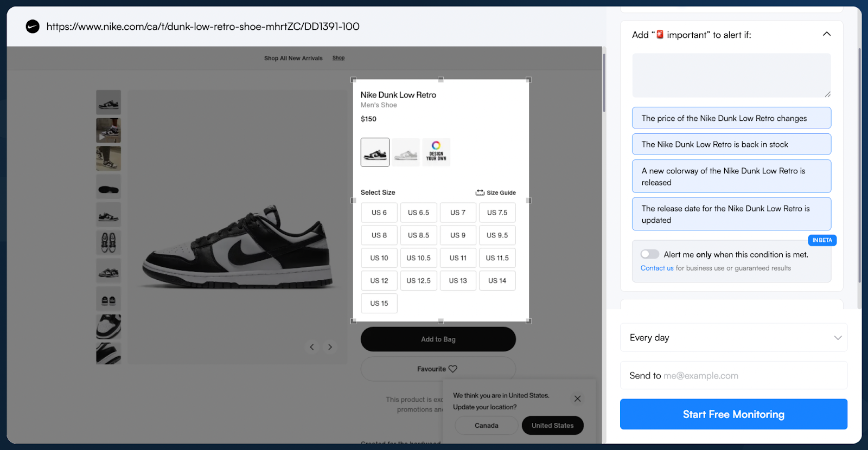868x450 pixels.
Task: Choose Canada as location
Action: coord(486,426)
